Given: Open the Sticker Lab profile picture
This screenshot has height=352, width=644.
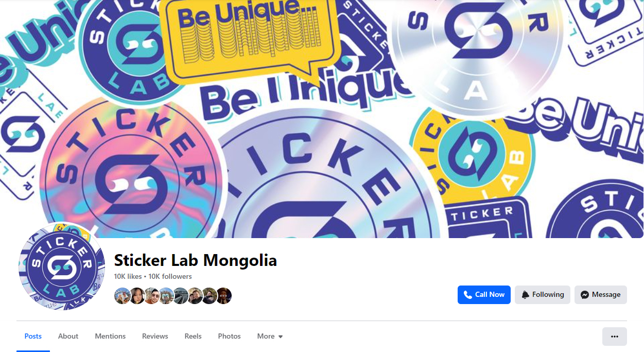Looking at the screenshot, I should (62, 266).
